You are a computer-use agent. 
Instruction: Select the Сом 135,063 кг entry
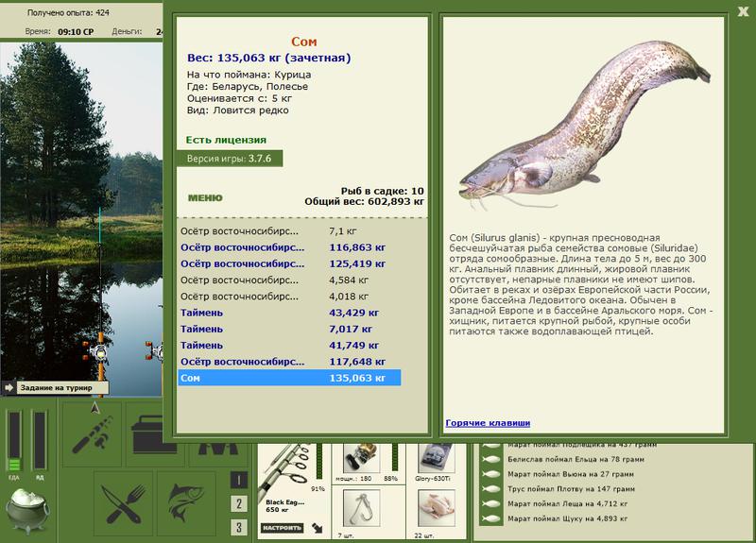pos(289,378)
